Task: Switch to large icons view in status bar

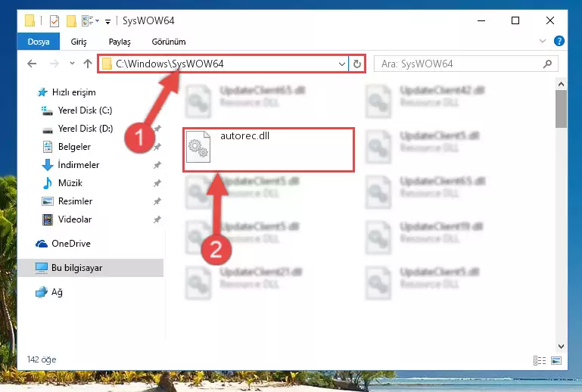Action: 556,360
